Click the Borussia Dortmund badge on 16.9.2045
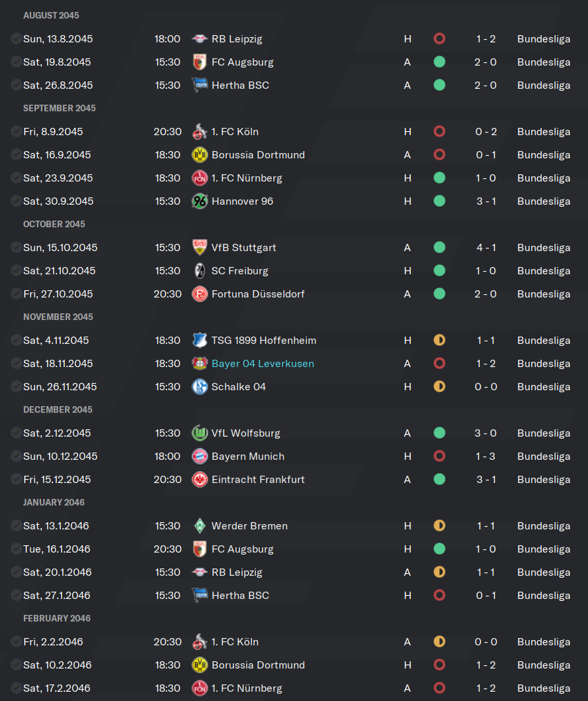This screenshot has width=588, height=701. click(200, 154)
